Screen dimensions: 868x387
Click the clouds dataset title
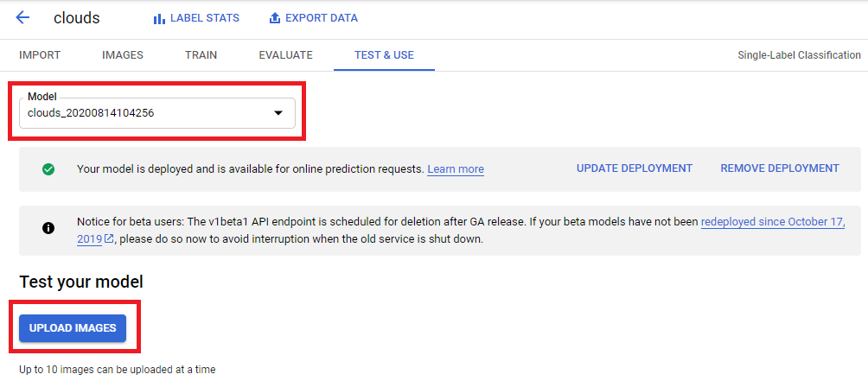(76, 18)
